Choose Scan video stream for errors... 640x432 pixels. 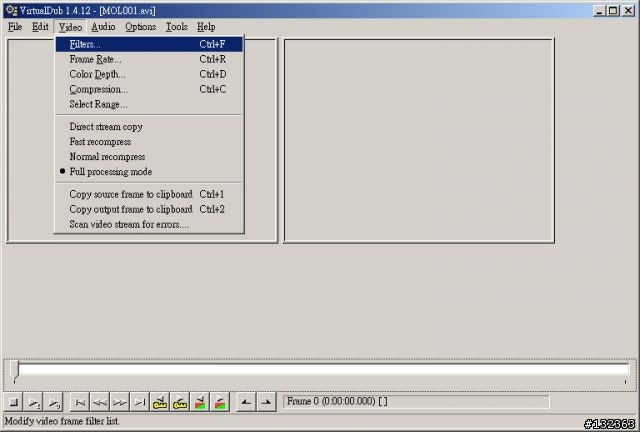click(149, 225)
